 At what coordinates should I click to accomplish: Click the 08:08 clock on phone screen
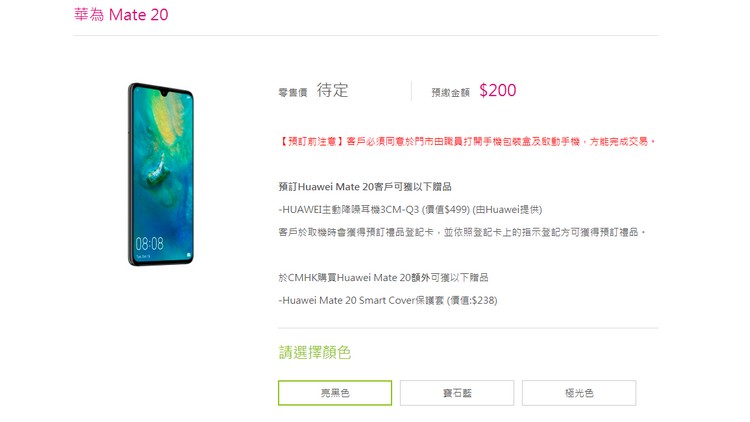(x=149, y=244)
